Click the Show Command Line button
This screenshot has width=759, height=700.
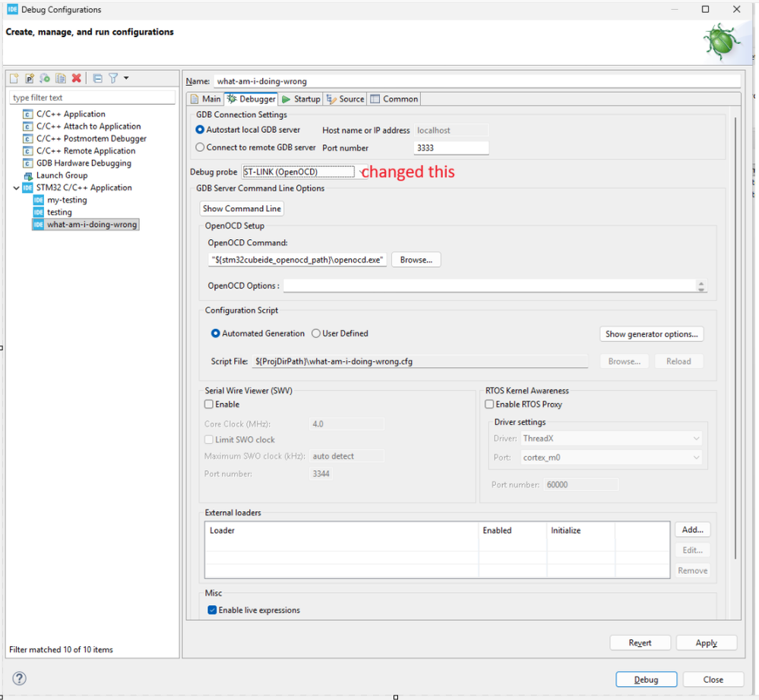[242, 209]
